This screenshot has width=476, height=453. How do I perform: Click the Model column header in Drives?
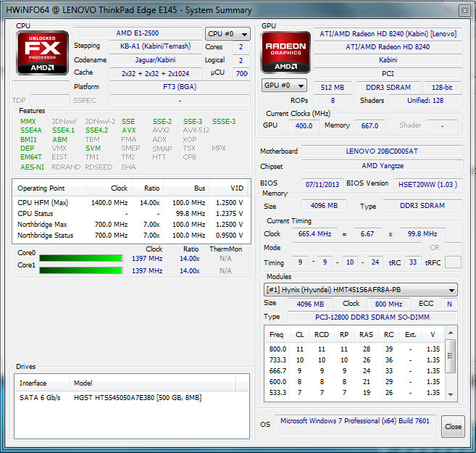tap(152, 383)
